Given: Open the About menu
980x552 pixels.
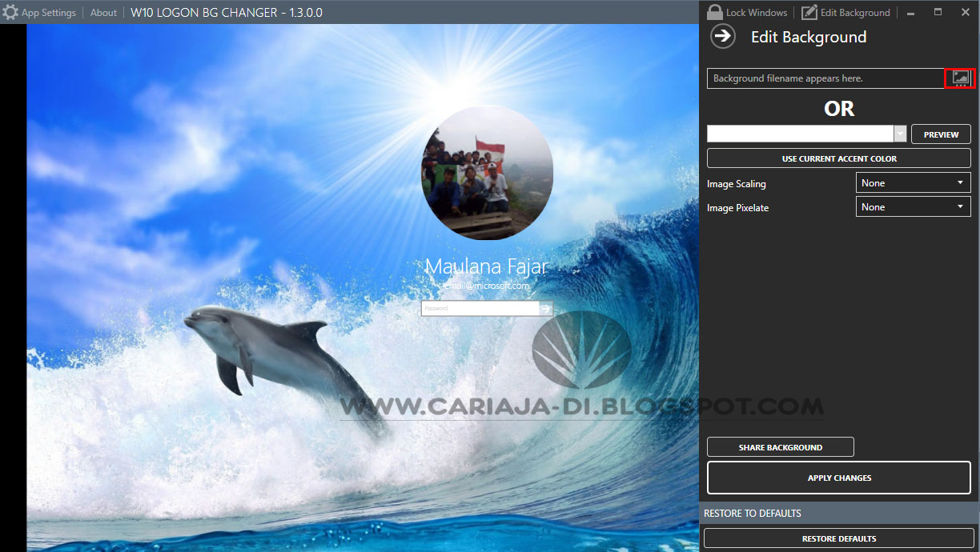Looking at the screenshot, I should (x=103, y=12).
